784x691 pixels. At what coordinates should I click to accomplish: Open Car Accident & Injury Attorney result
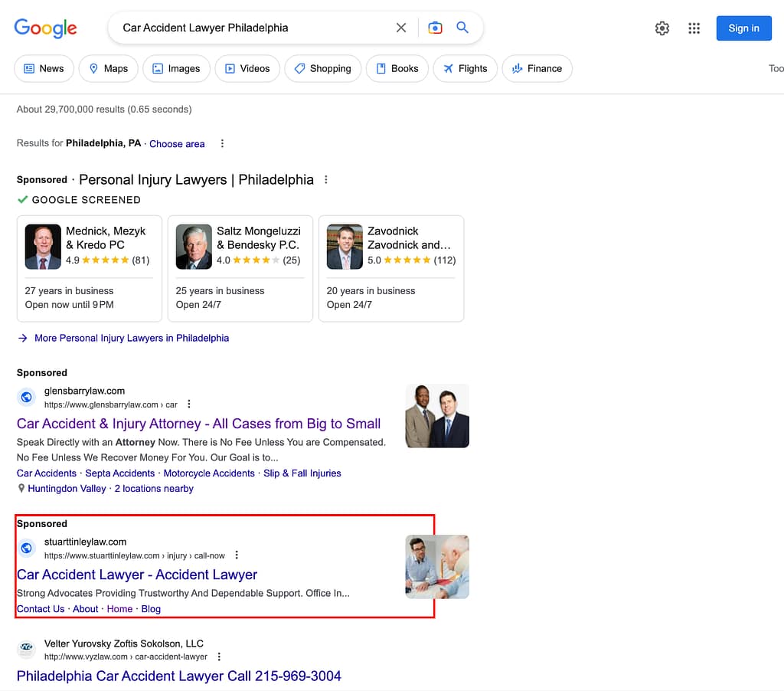coord(198,424)
